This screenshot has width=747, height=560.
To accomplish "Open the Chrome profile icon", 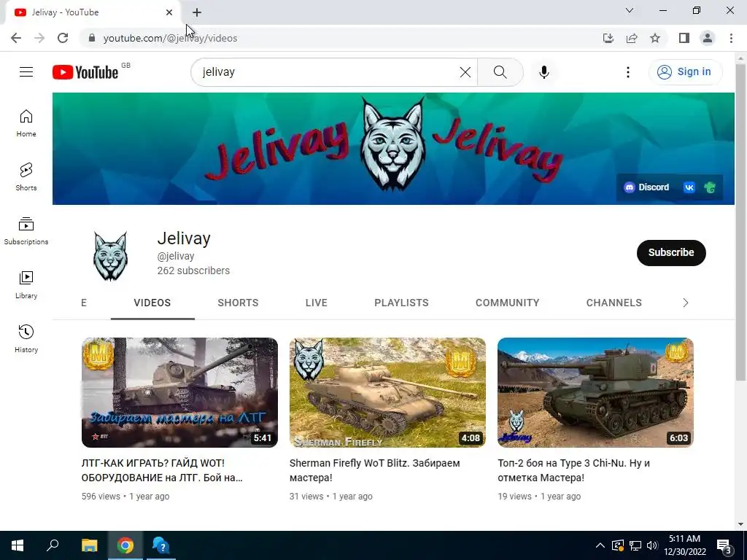I will click(708, 38).
